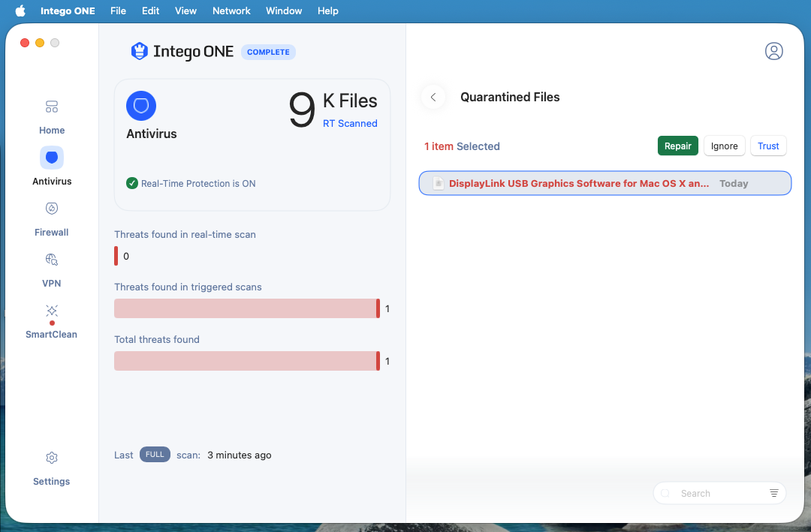
Task: Click the Total threats found bar
Action: 247,361
